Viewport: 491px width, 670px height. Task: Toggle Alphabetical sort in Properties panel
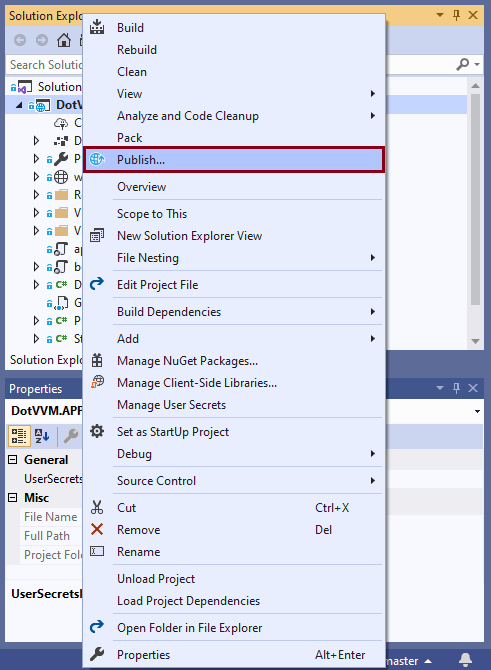click(x=42, y=436)
